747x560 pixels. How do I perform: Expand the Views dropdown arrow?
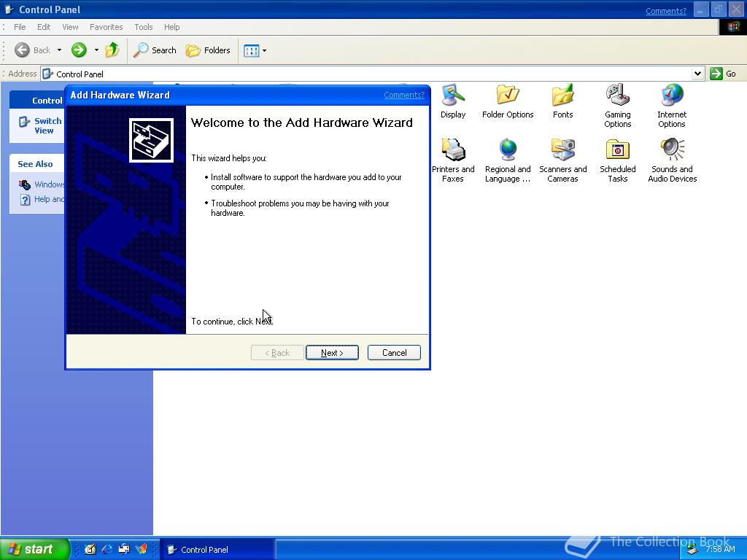(x=264, y=50)
